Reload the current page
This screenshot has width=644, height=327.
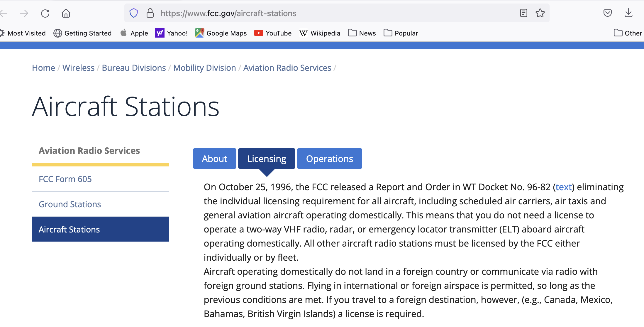(45, 13)
